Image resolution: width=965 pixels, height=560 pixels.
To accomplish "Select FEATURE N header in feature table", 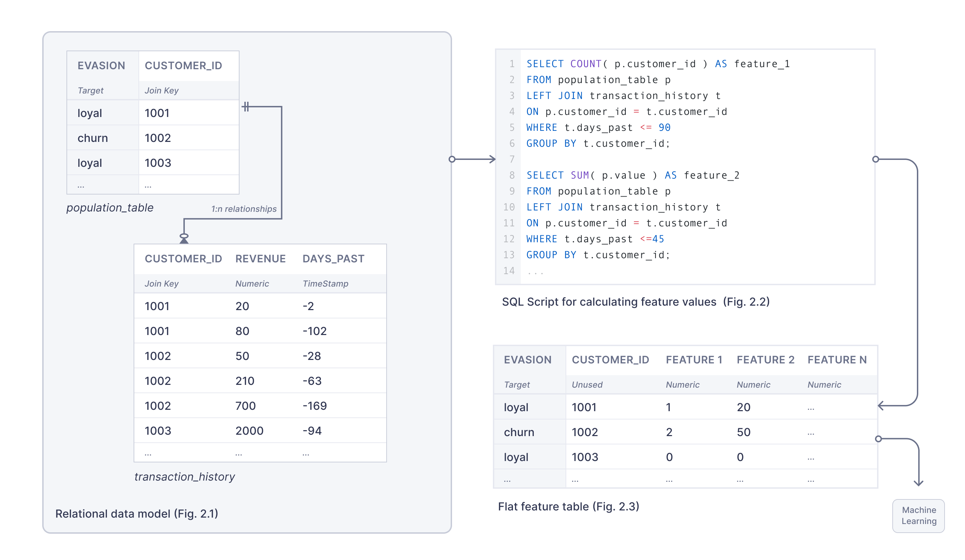I will click(837, 360).
